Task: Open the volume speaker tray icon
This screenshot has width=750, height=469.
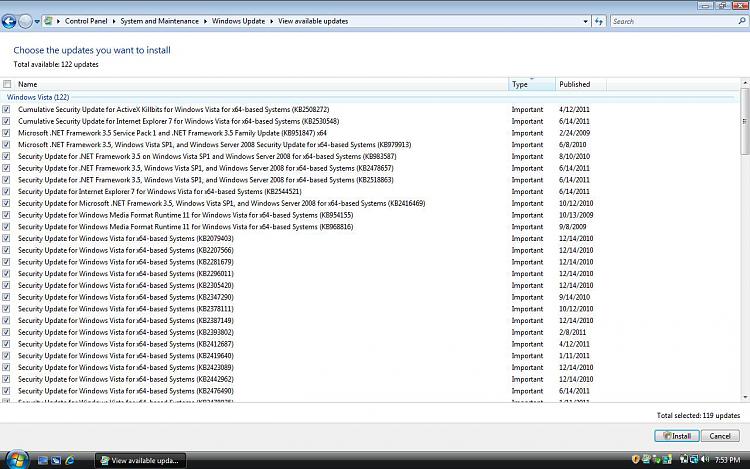Action: (x=705, y=459)
